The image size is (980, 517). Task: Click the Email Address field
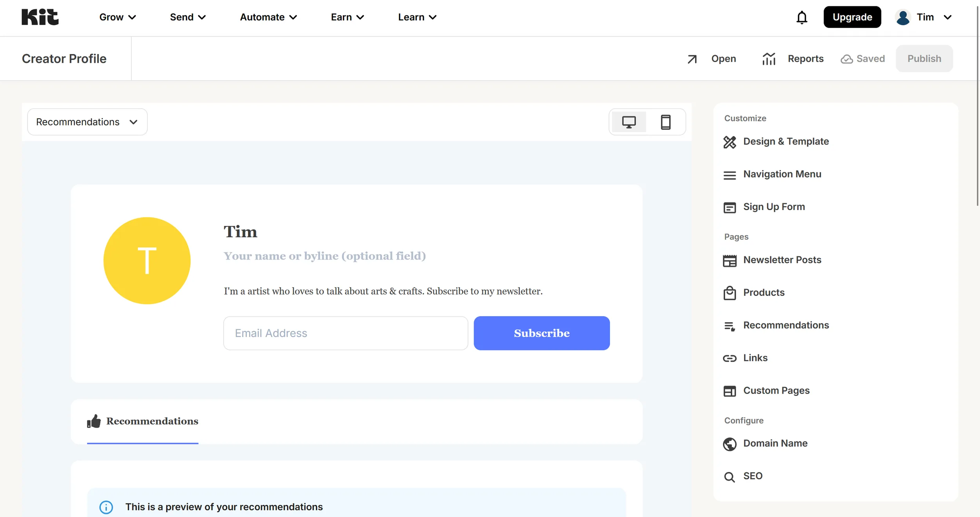[x=345, y=333]
